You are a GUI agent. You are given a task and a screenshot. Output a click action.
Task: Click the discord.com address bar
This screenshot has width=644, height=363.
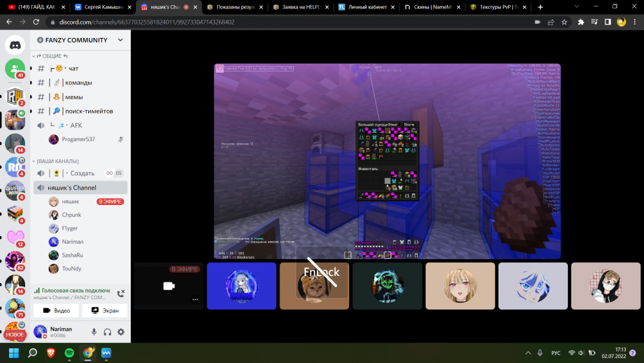[x=287, y=22]
